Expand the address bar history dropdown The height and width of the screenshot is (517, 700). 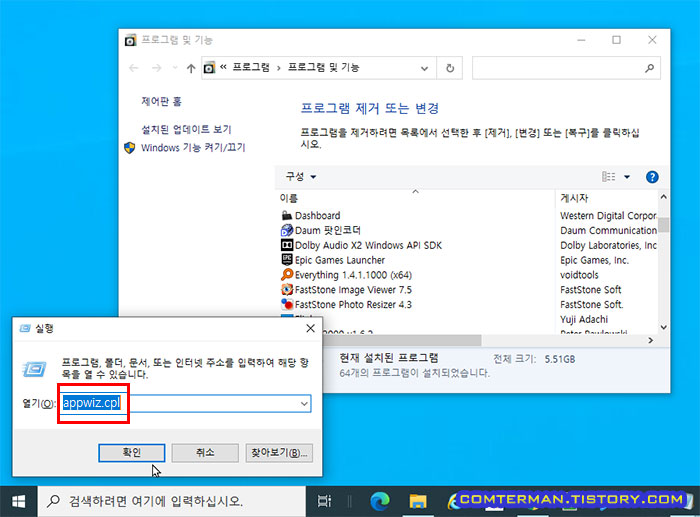point(424,68)
